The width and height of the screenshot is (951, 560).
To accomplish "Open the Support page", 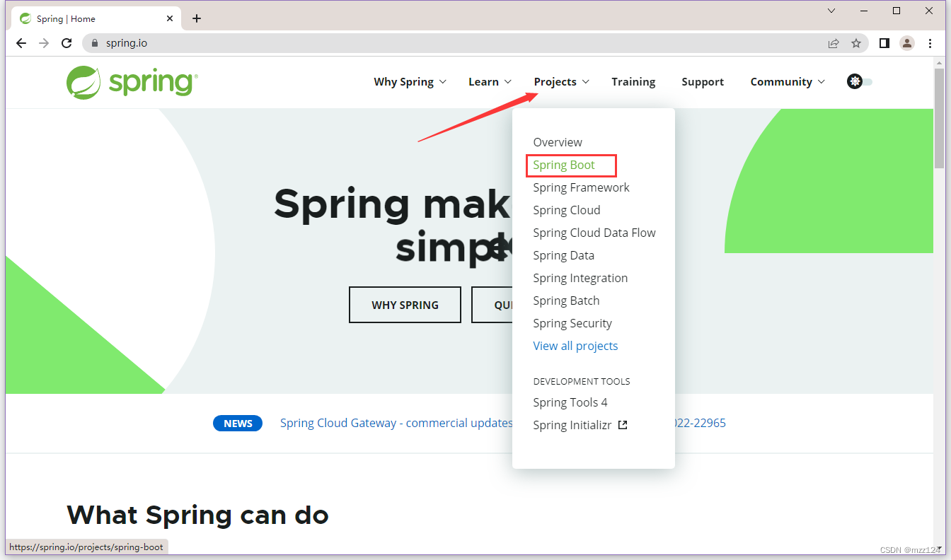I will pos(703,82).
